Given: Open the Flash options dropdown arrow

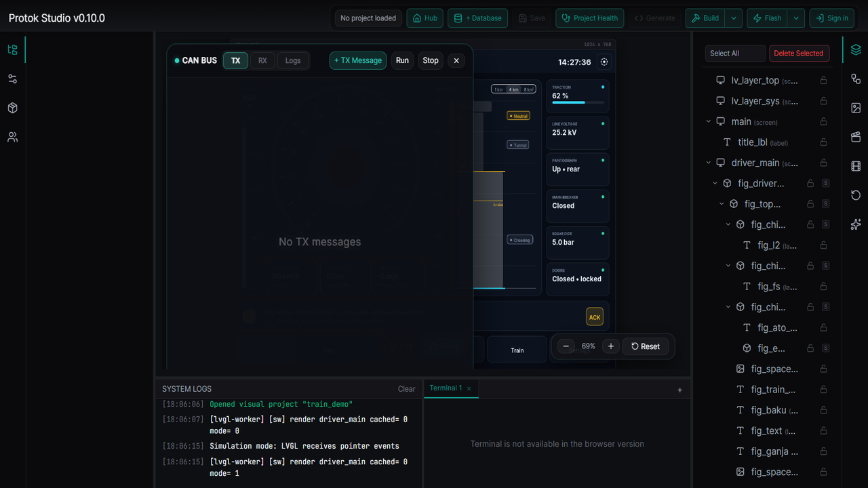Looking at the screenshot, I should pos(796,18).
